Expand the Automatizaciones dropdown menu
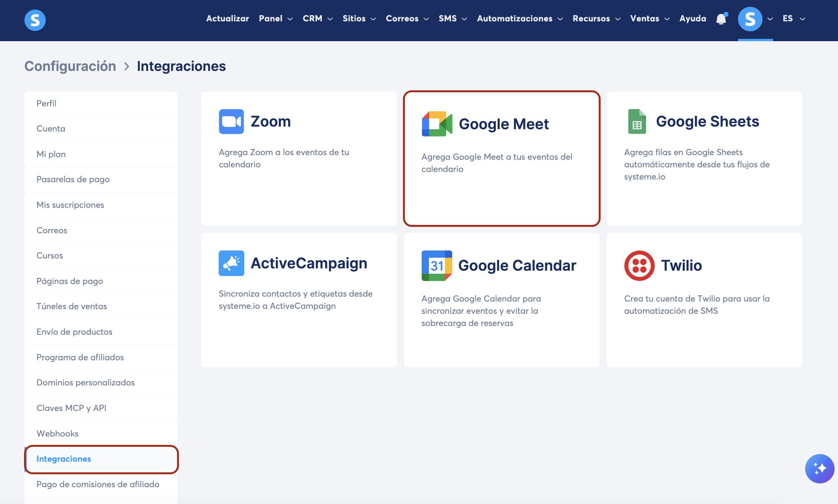Viewport: 838px width, 504px height. point(520,19)
